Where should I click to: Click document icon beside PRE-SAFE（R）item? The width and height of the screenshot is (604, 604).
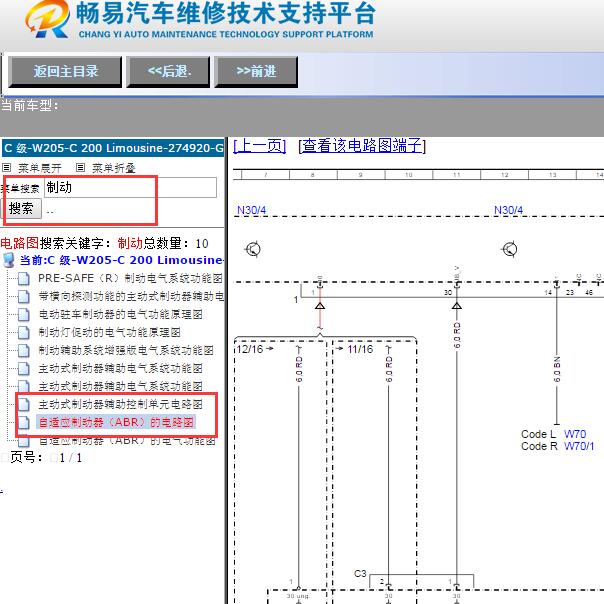[x=23, y=278]
